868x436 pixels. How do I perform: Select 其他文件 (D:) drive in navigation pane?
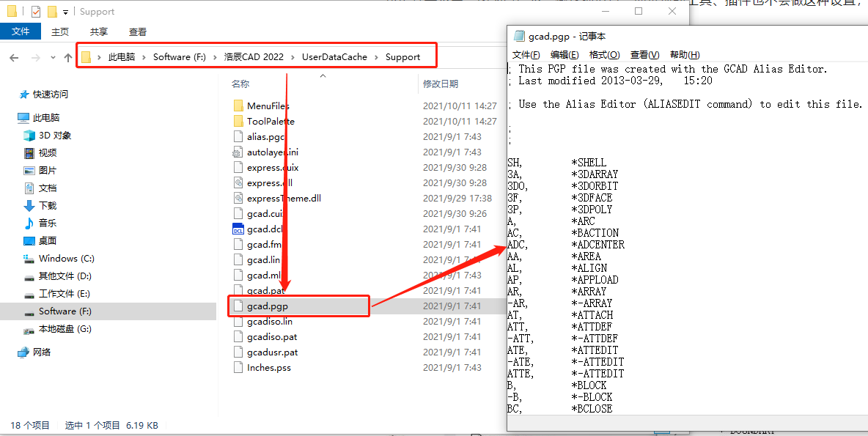(65, 276)
